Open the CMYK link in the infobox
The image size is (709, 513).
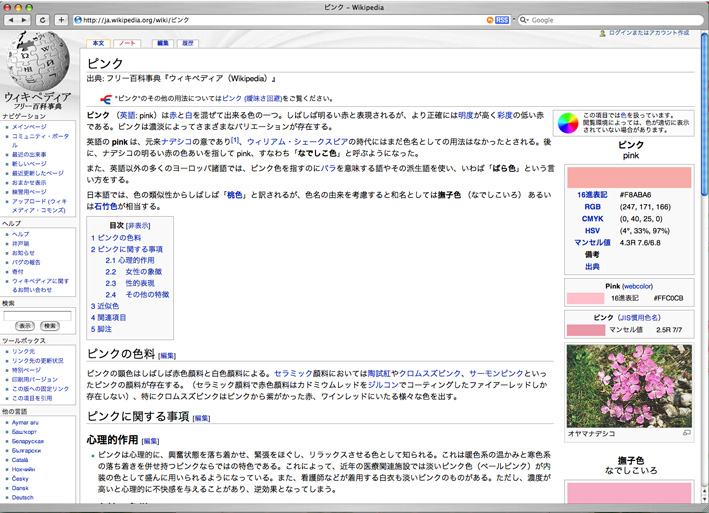tap(592, 219)
